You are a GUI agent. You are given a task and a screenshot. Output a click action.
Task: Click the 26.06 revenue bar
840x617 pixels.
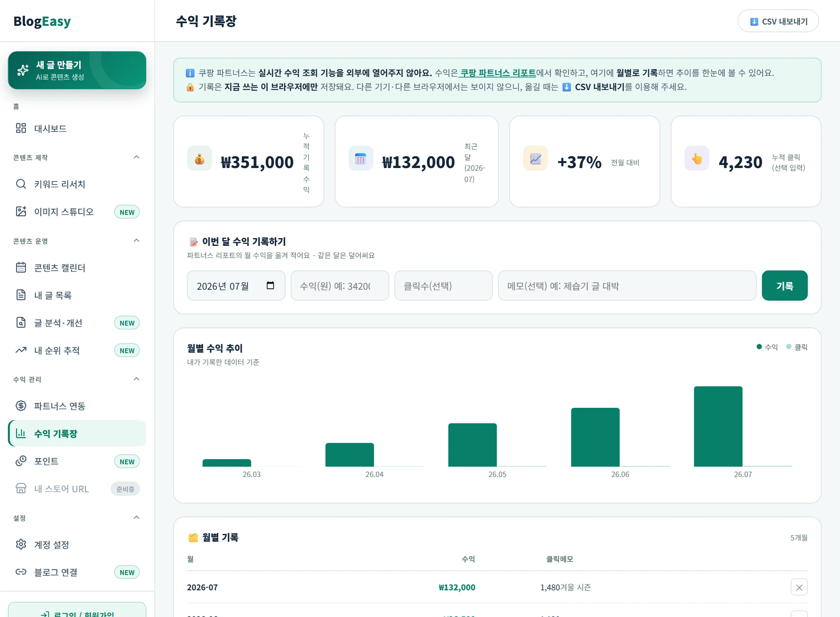(x=595, y=437)
